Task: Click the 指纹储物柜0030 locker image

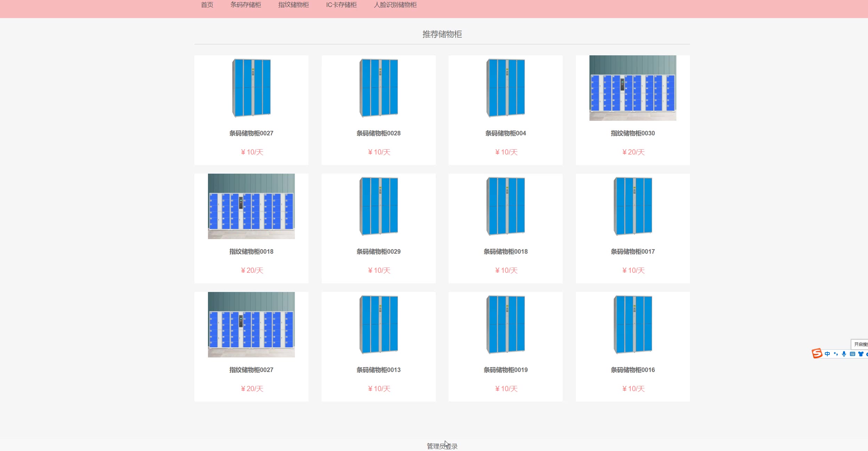Action: pos(633,88)
